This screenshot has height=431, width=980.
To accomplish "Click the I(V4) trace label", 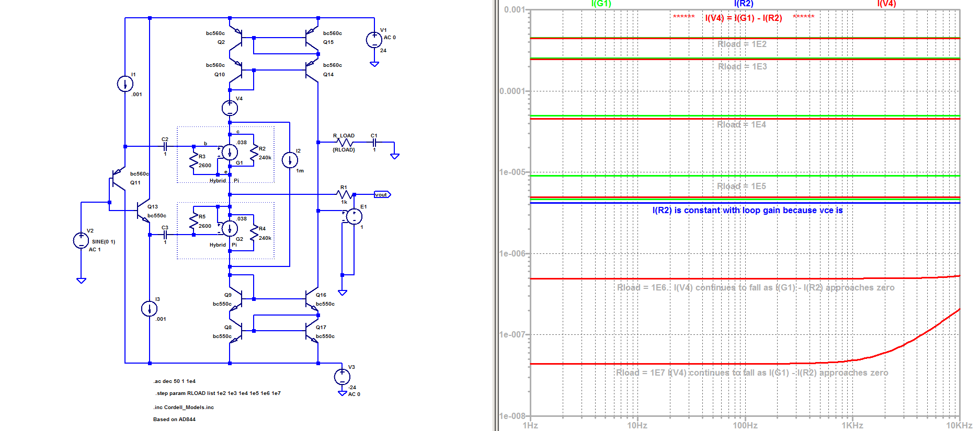I will pos(886,4).
